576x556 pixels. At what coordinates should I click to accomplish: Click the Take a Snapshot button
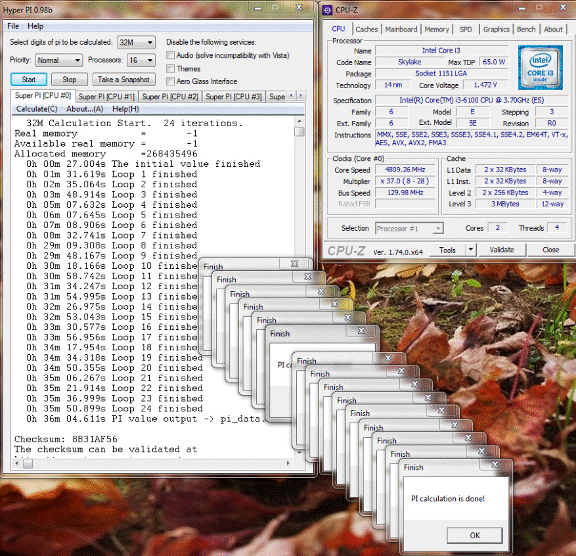point(123,79)
